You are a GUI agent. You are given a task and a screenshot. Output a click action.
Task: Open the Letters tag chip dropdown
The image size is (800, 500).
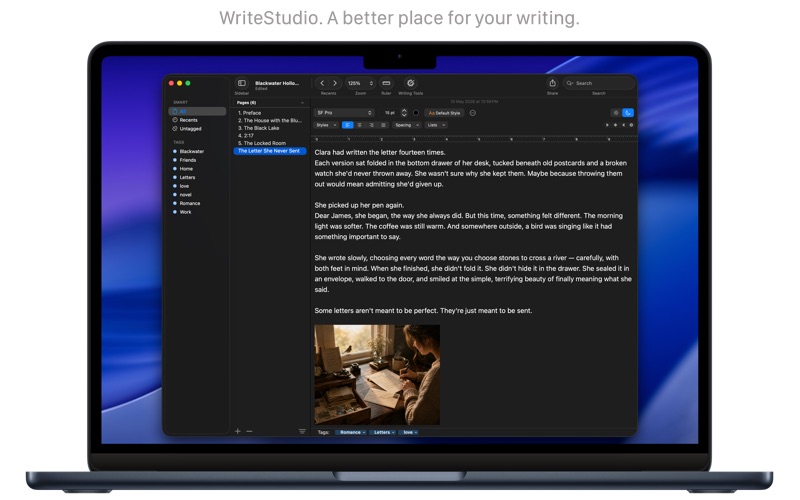tap(382, 432)
